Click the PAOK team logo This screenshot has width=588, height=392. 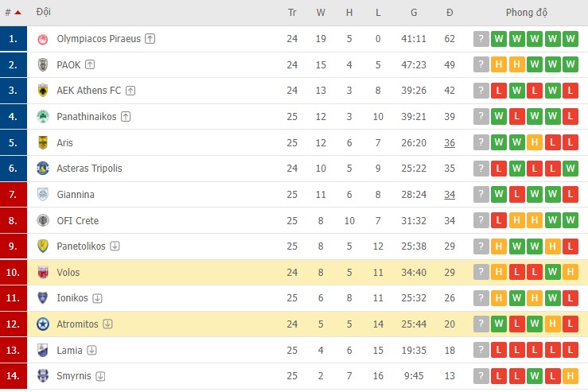tap(43, 64)
